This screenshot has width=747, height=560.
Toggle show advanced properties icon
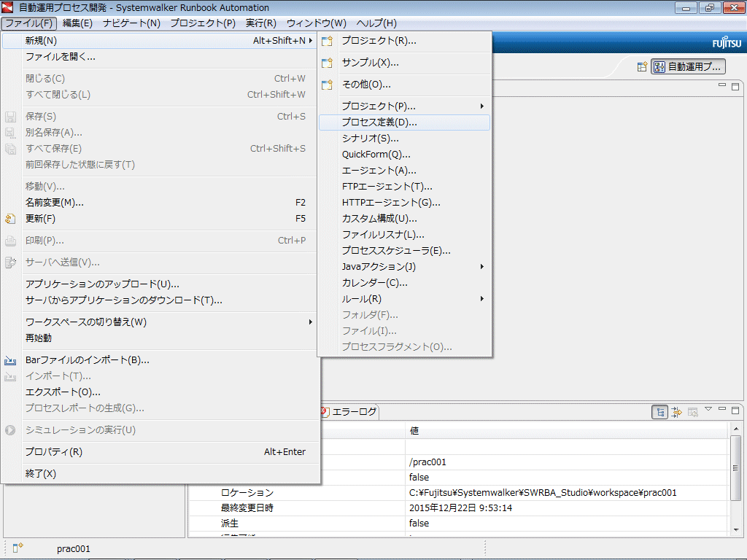pos(676,412)
